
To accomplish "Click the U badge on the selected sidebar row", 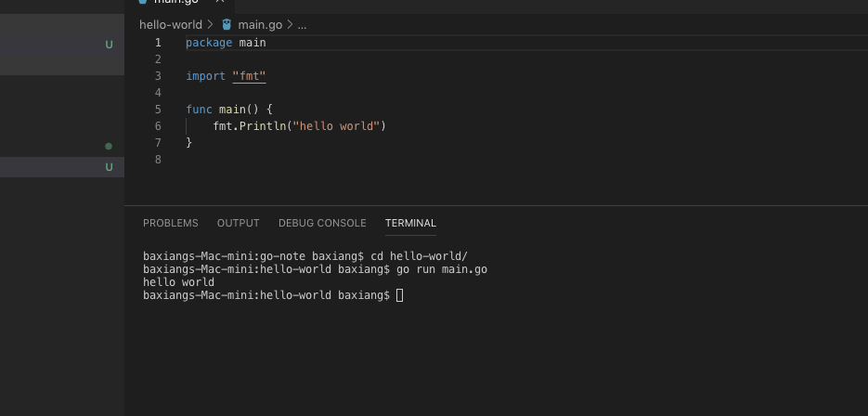I will (x=109, y=167).
